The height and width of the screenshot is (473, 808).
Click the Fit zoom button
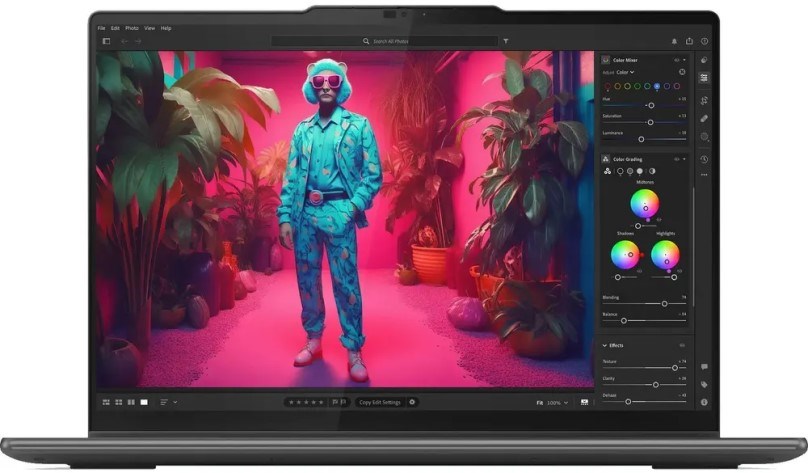539,402
